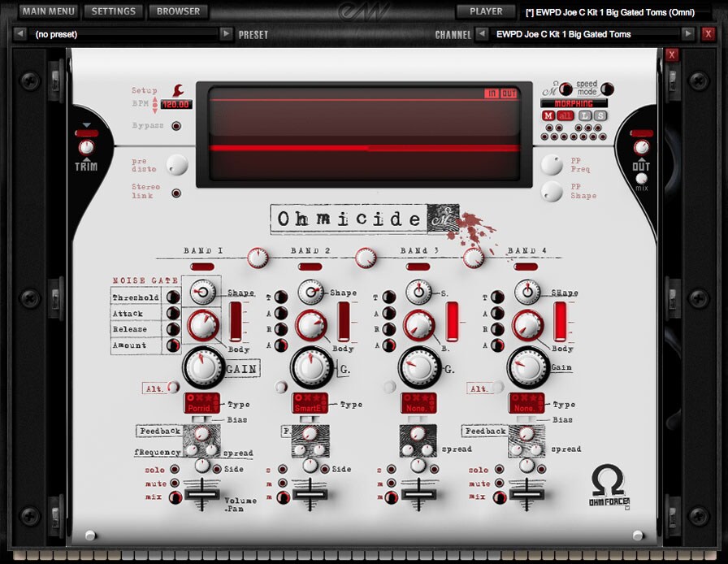This screenshot has width=728, height=564.
Task: Toggle Band 4 Alt. switch
Action: point(498,387)
